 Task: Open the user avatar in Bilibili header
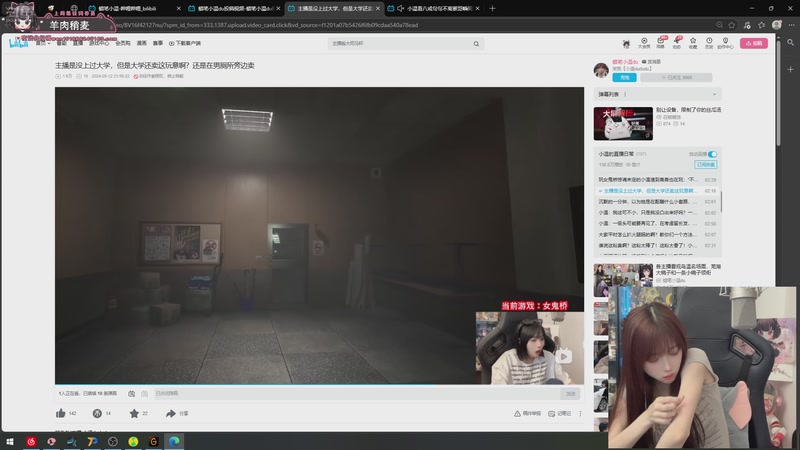click(626, 44)
